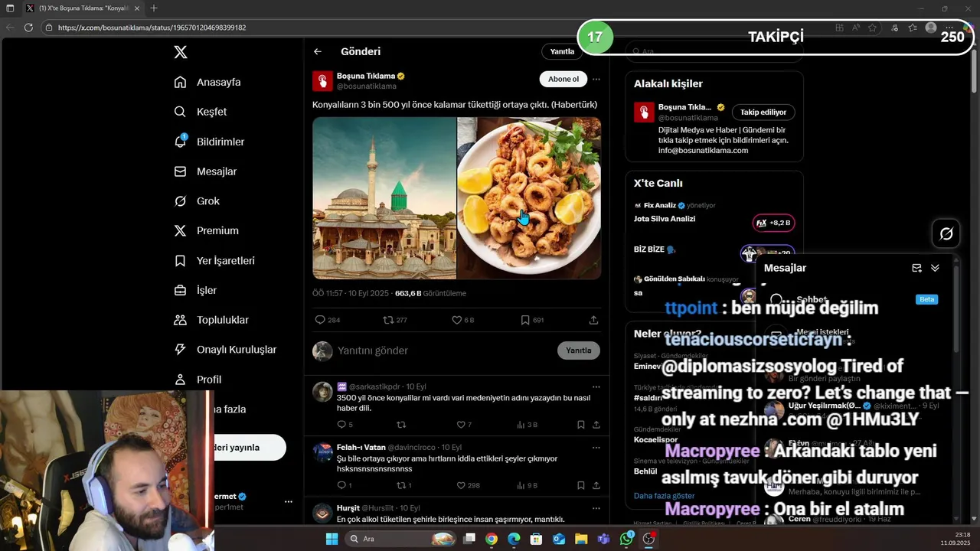
Task: Open the account menu dots next to the account name in the sidebar
Action: (288, 502)
